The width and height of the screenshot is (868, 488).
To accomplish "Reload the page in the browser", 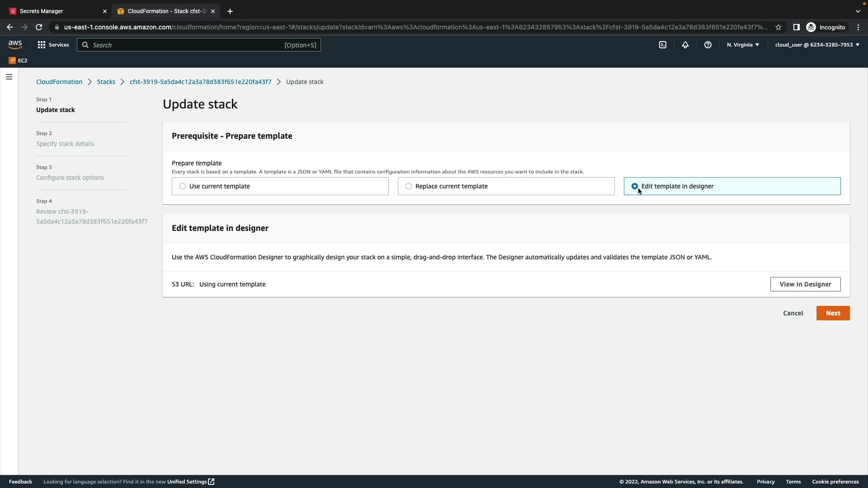I will coord(39,27).
